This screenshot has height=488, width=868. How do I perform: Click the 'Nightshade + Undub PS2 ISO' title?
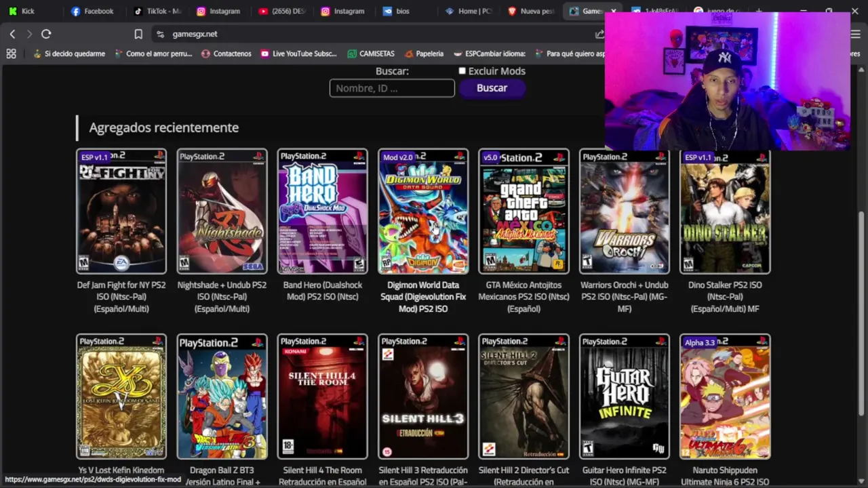click(222, 297)
